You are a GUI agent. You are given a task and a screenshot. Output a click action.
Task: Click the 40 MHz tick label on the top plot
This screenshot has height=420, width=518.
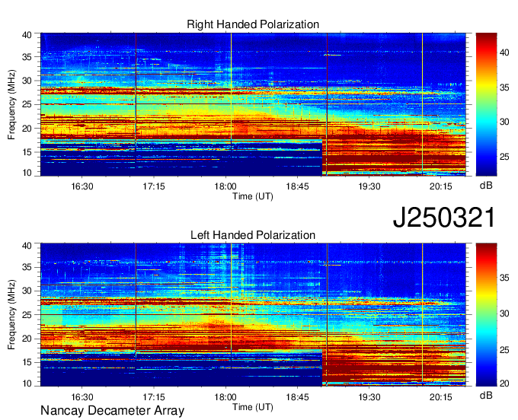[27, 35]
